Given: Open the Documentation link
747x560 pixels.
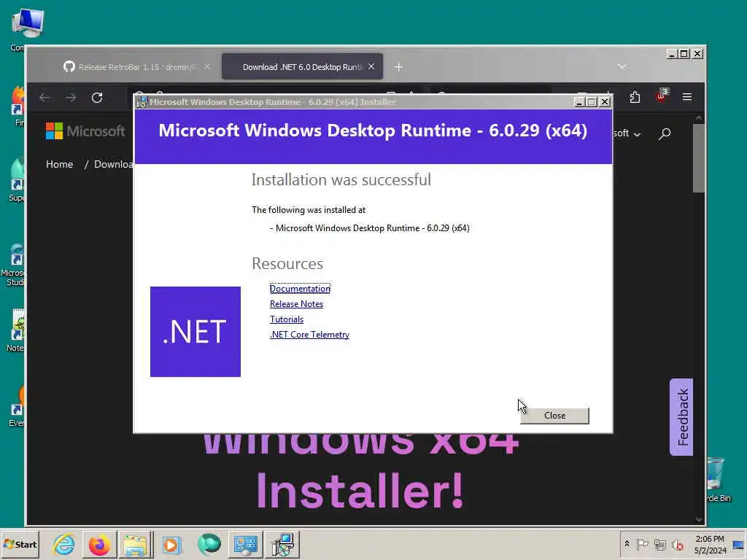Looking at the screenshot, I should 300,289.
